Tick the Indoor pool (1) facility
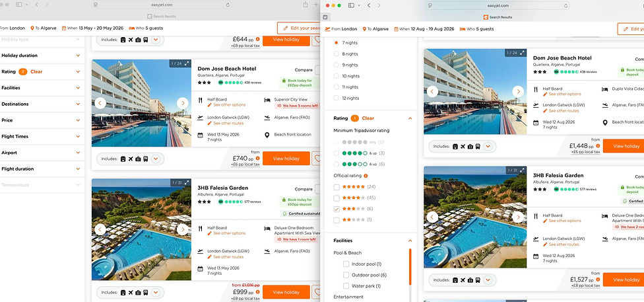 coord(346,264)
